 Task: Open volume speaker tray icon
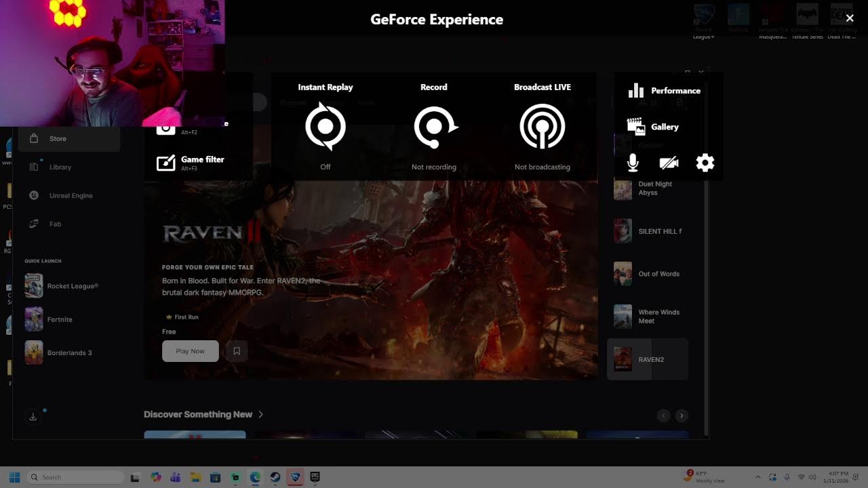[811, 477]
